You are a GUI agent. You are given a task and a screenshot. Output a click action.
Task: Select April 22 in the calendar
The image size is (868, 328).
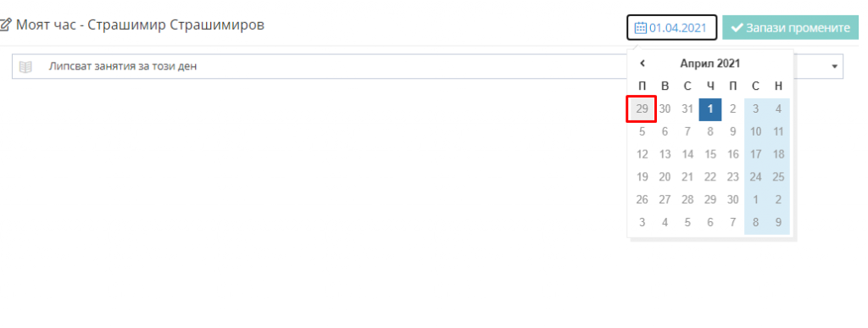[710, 177]
